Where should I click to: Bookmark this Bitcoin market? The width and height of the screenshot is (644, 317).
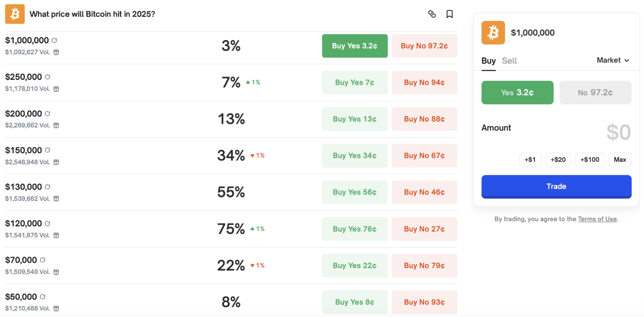[450, 14]
